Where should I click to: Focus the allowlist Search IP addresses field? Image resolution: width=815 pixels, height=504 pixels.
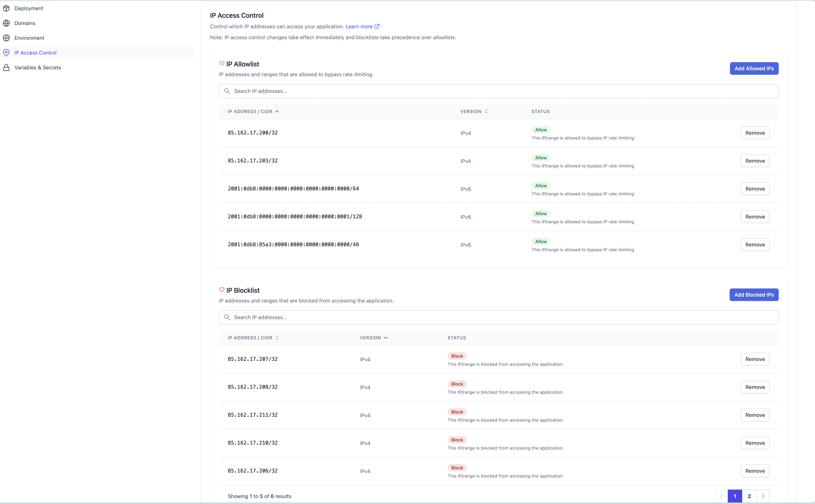498,91
